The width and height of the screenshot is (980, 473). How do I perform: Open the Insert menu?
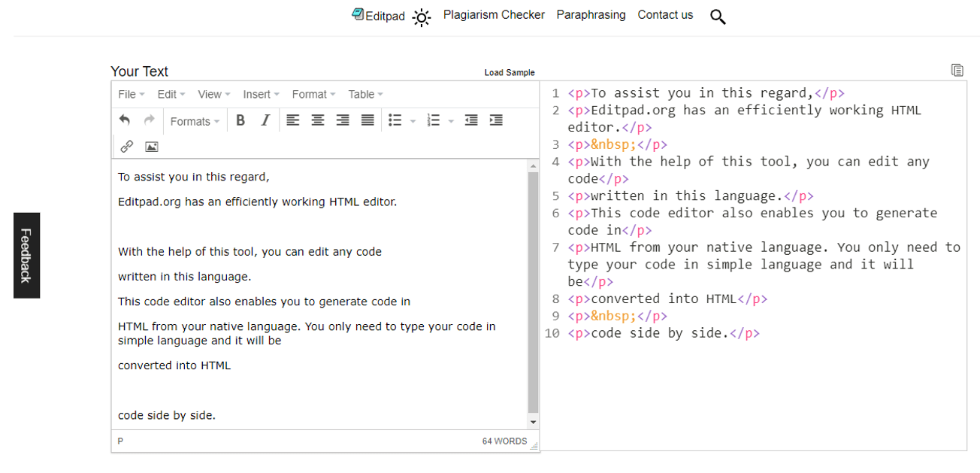258,94
